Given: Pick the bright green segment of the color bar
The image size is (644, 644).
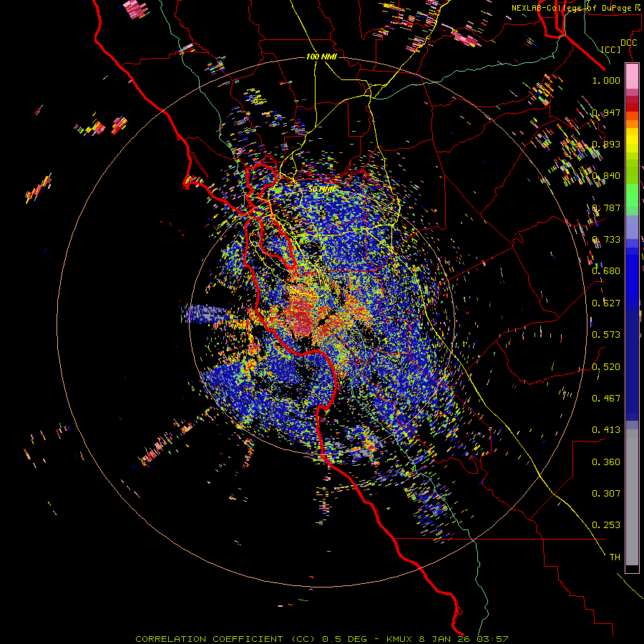Looking at the screenshot, I should coord(632,195).
